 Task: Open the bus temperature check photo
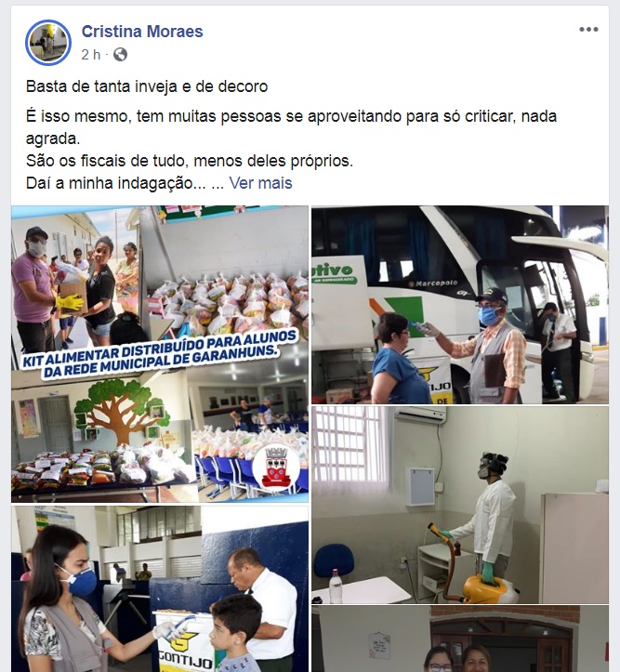tap(460, 305)
